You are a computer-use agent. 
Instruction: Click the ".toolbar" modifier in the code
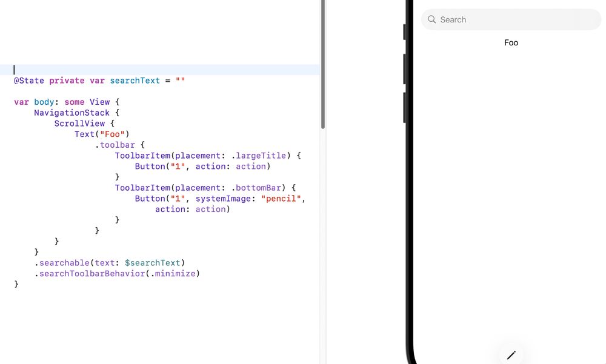tap(115, 145)
